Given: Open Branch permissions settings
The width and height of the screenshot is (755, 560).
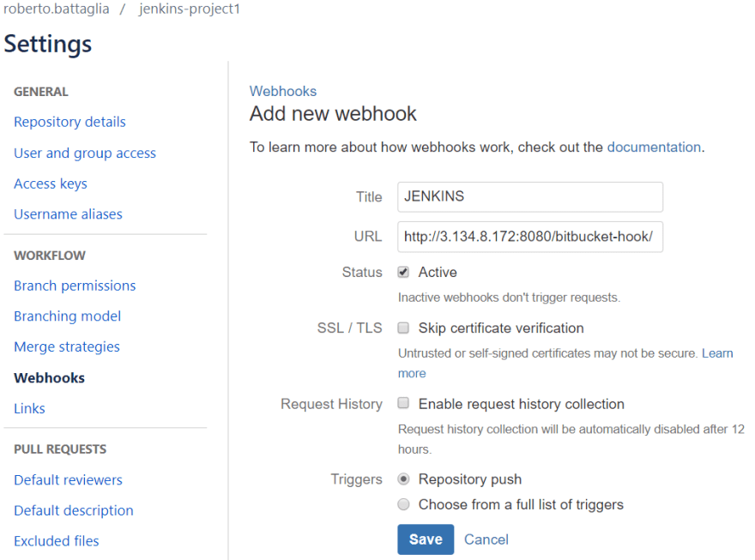Looking at the screenshot, I should tap(75, 285).
